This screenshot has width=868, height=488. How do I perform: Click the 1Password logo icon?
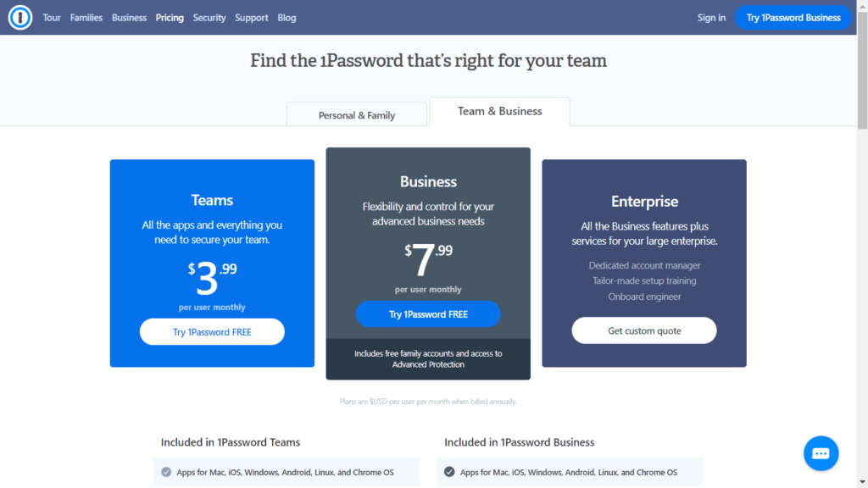[x=19, y=17]
